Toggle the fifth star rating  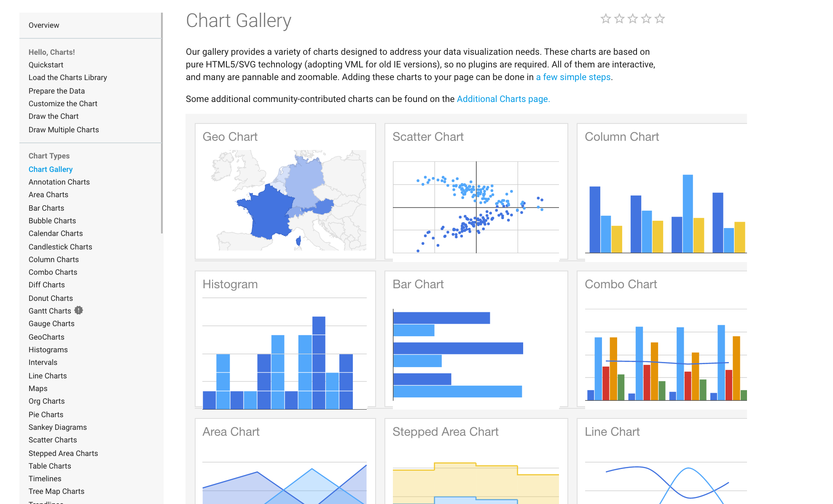click(661, 19)
